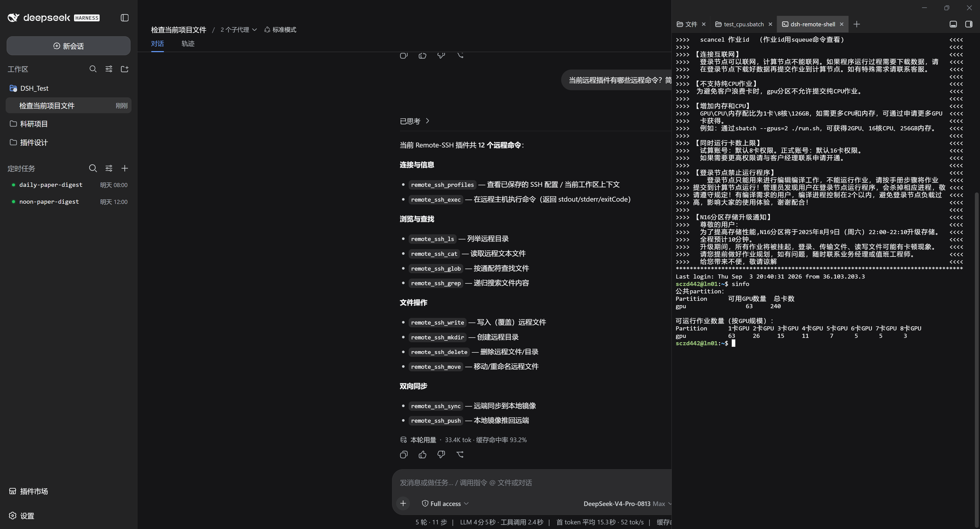This screenshot has height=529, width=980.
Task: Copy the previous message at top
Action: (x=404, y=55)
